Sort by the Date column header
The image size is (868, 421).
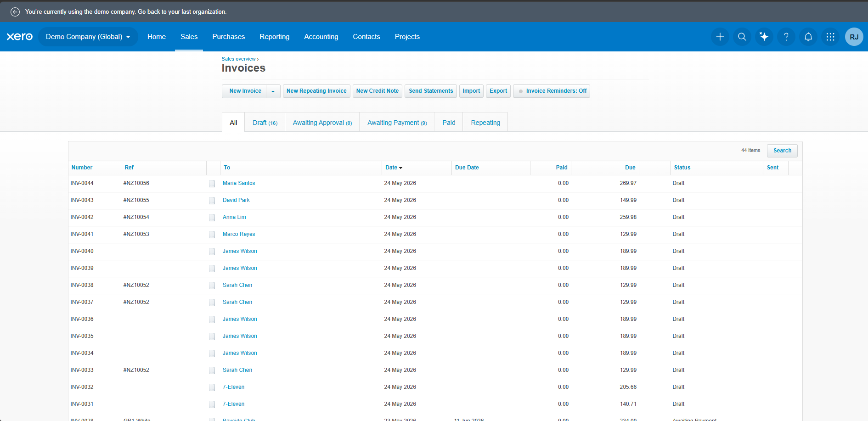pyautogui.click(x=394, y=168)
